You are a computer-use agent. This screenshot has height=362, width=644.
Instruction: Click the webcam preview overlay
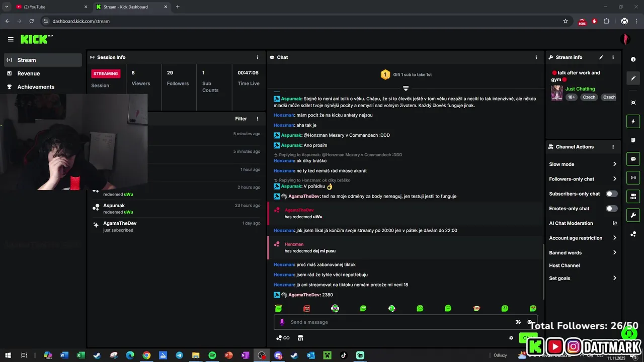pos(73,142)
